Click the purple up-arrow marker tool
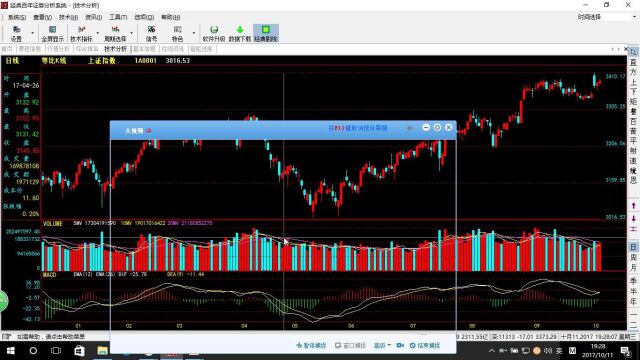Viewport: 640px width, 360px height. [633, 206]
